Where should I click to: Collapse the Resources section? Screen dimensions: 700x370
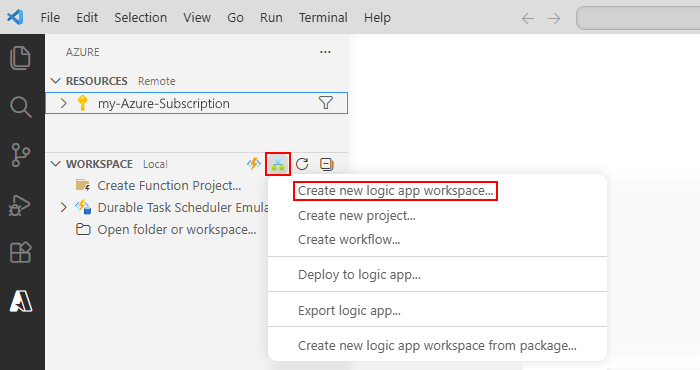click(55, 81)
